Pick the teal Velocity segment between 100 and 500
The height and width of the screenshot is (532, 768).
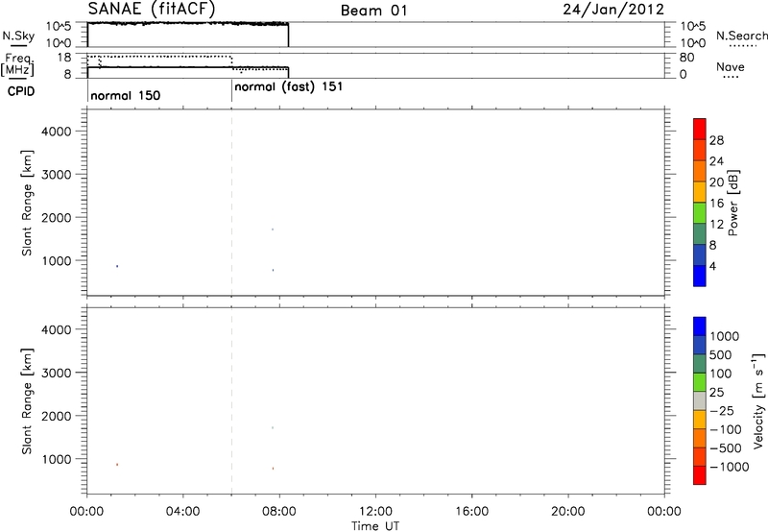(x=700, y=364)
